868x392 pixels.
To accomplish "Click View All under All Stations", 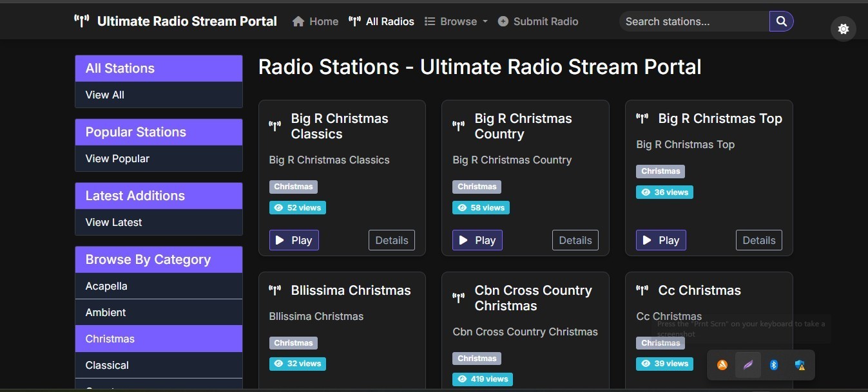I will tap(159, 95).
